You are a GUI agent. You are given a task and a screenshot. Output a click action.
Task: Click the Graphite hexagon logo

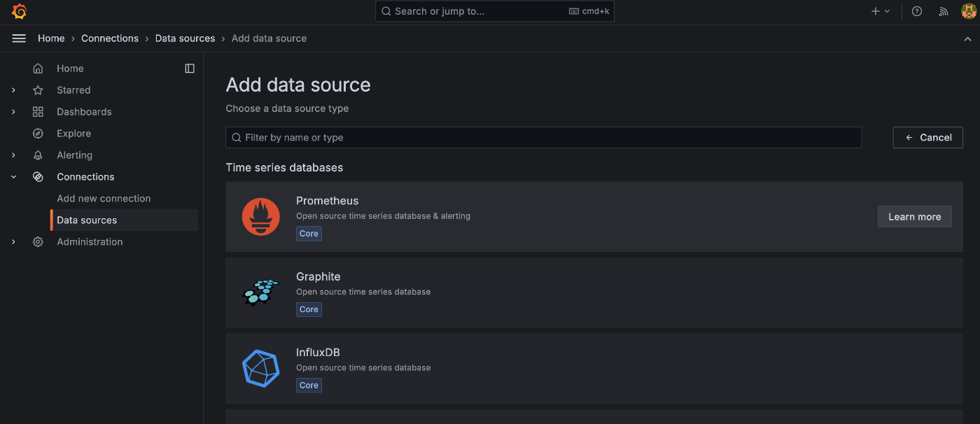click(260, 292)
